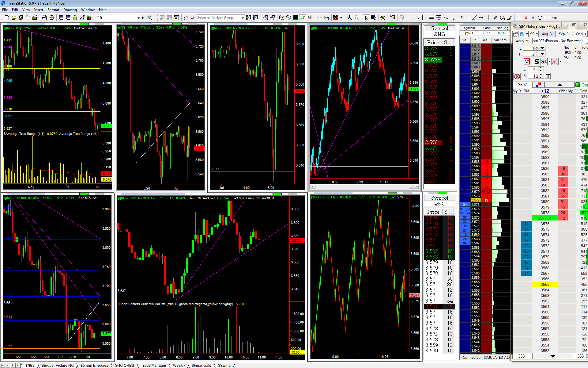Image resolution: width=588 pixels, height=368 pixels.
Task: Click the Print icon in the toolbar
Action: point(51,18)
